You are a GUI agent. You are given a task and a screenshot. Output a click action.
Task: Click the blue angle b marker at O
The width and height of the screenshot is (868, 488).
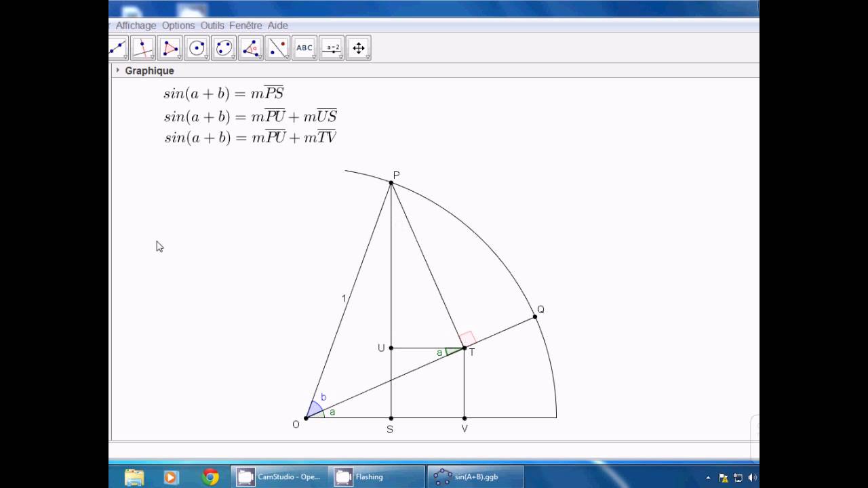pyautogui.click(x=313, y=409)
